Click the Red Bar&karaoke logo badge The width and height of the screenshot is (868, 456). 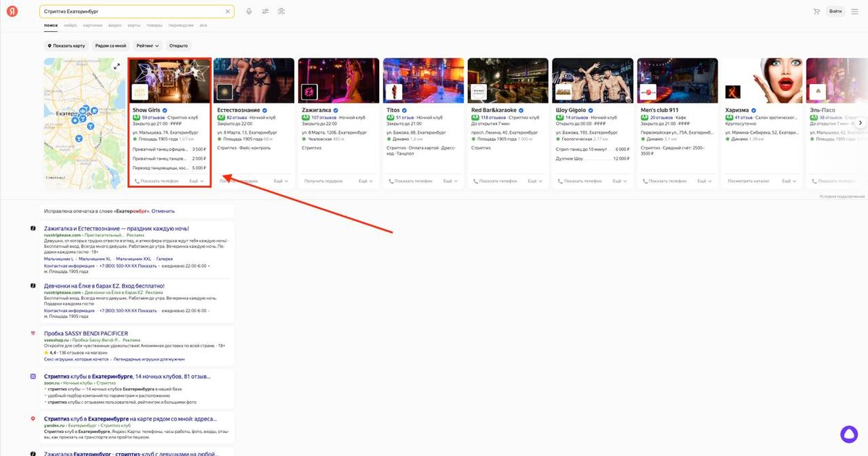pos(478,93)
